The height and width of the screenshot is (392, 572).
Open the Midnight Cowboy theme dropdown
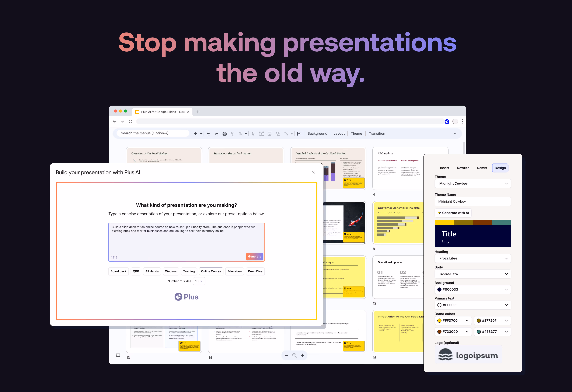click(472, 183)
